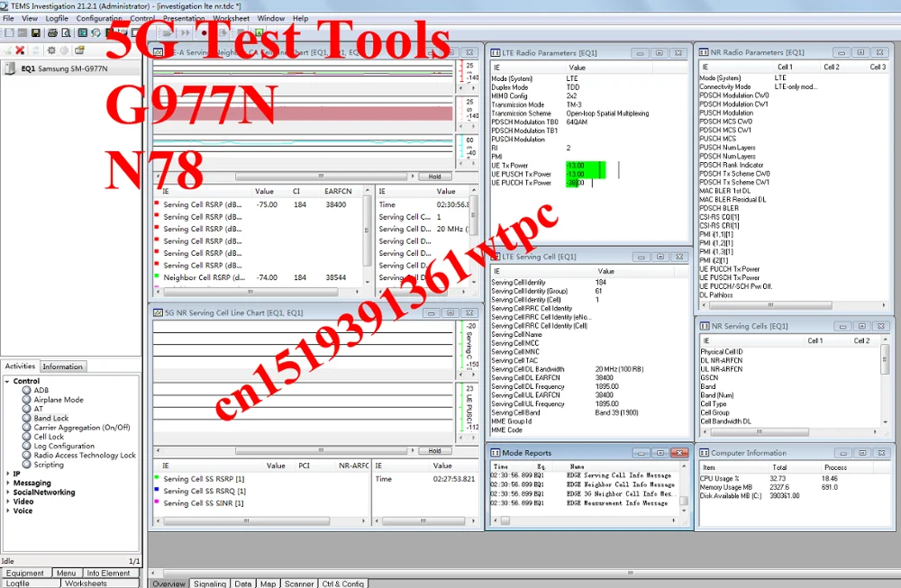
Task: Click the fast-forward replay toolbar icon
Action: 186,33
